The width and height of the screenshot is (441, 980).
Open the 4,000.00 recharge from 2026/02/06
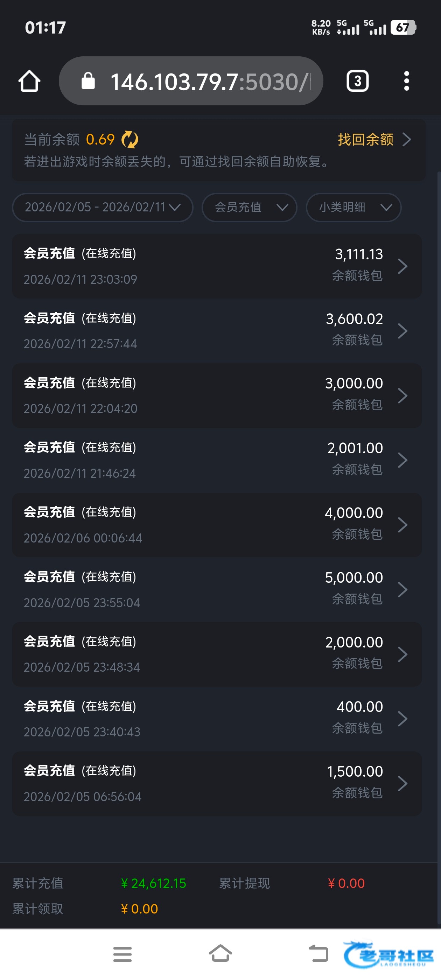pos(217,525)
